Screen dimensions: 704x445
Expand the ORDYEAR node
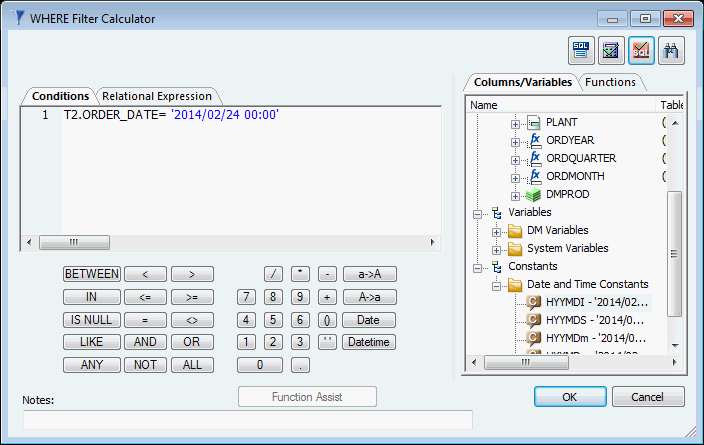tap(515, 142)
